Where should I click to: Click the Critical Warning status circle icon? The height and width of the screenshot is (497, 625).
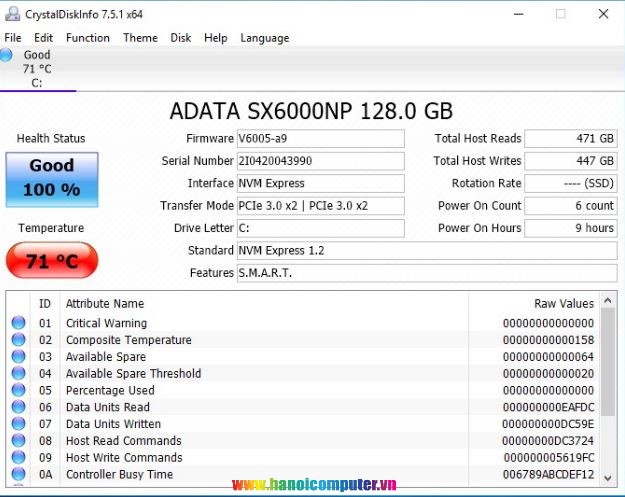(x=18, y=322)
